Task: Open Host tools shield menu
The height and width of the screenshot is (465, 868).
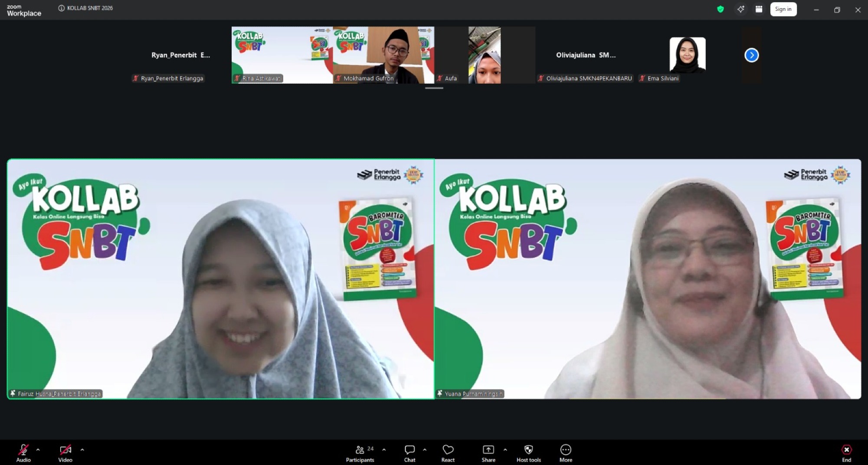Action: (x=528, y=452)
